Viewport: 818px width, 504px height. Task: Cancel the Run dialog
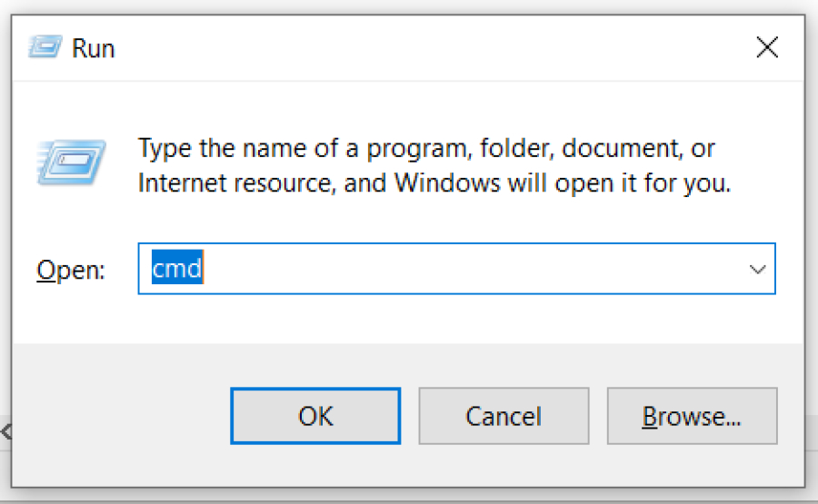pyautogui.click(x=504, y=416)
